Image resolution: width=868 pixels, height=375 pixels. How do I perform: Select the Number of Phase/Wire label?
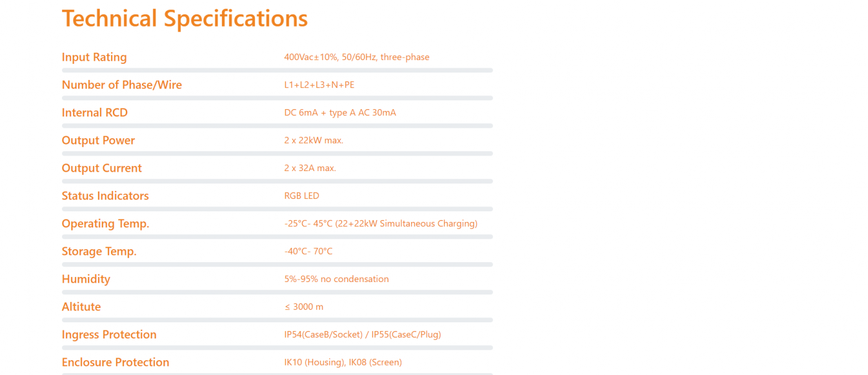122,85
